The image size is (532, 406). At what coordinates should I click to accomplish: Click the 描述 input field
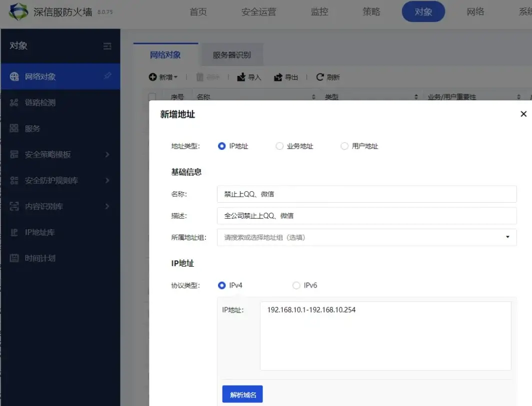pyautogui.click(x=367, y=216)
